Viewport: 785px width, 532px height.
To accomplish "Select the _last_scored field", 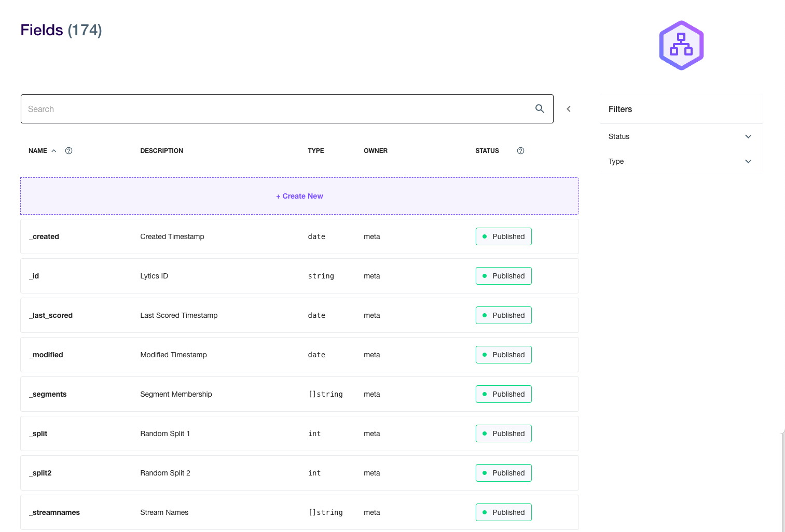I will click(299, 315).
